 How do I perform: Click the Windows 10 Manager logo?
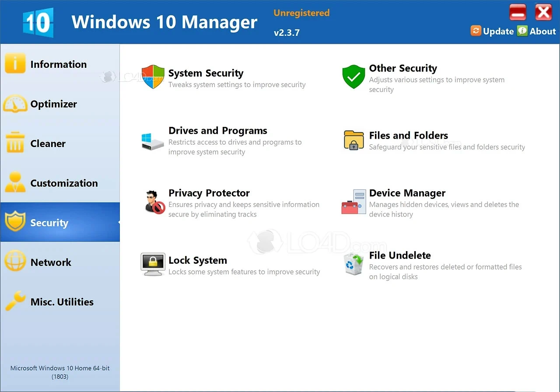pos(38,22)
